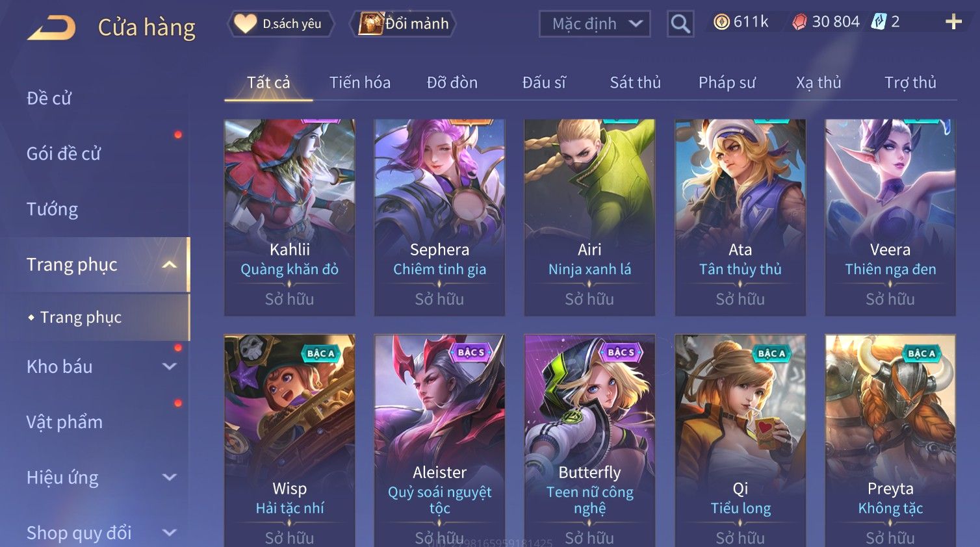Tap the gold coin currency icon
Viewport: 980px width, 547px height.
(x=721, y=22)
